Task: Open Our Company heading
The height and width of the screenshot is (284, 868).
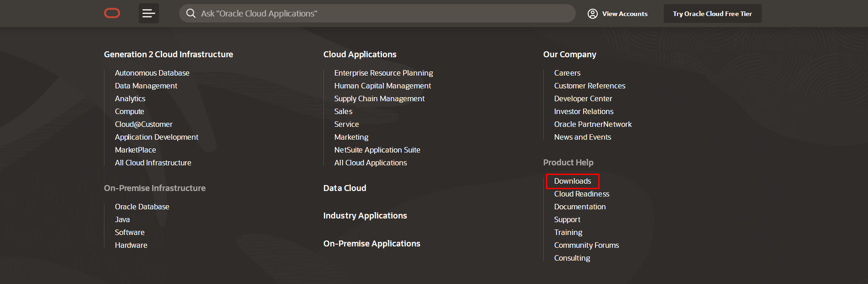Action: 570,55
